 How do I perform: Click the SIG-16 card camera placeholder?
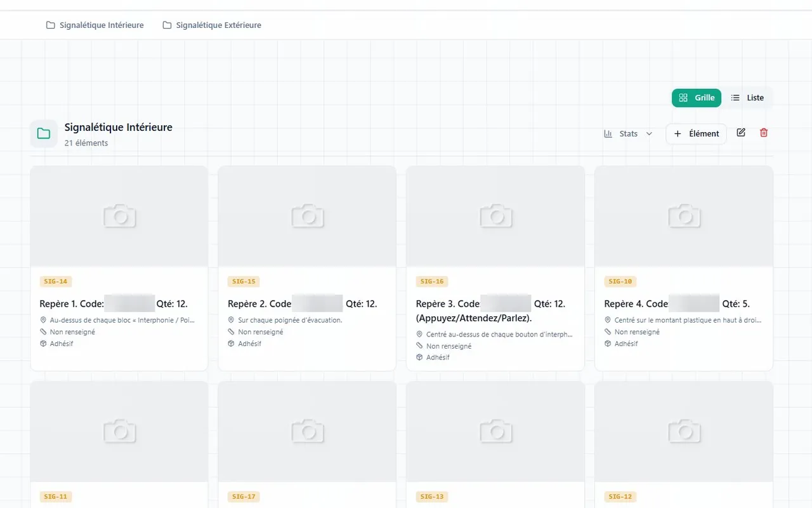pyautogui.click(x=495, y=217)
